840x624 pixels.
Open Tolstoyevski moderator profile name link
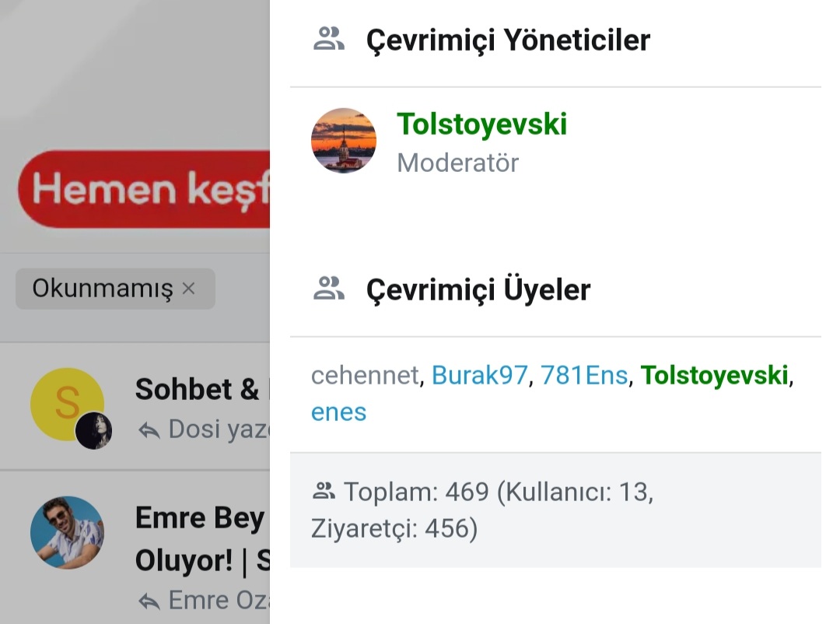click(481, 124)
